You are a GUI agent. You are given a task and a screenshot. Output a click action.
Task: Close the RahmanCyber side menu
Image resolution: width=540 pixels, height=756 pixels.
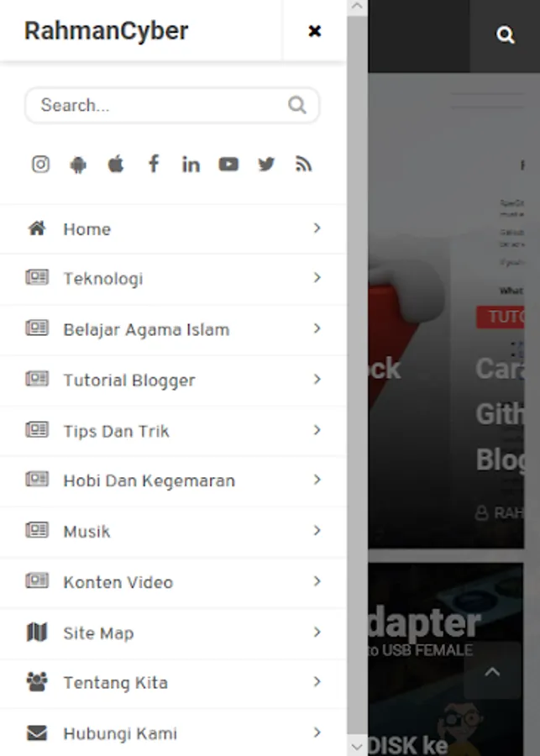pyautogui.click(x=314, y=31)
